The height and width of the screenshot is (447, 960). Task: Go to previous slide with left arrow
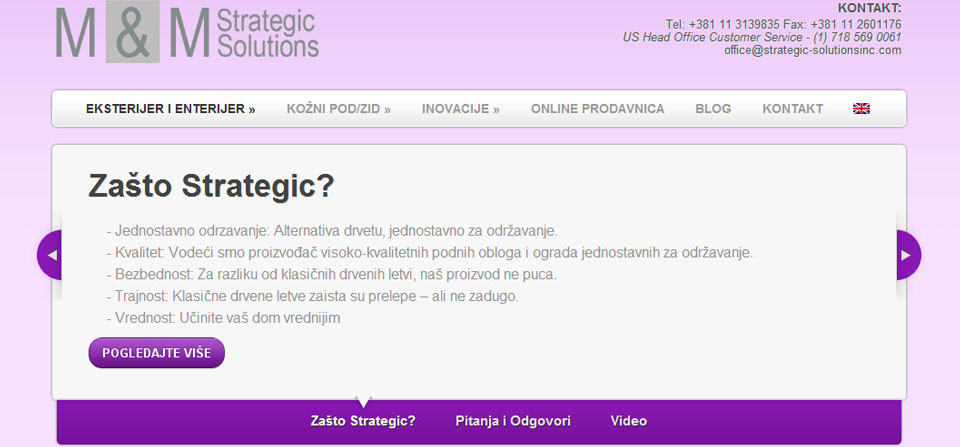tap(51, 255)
